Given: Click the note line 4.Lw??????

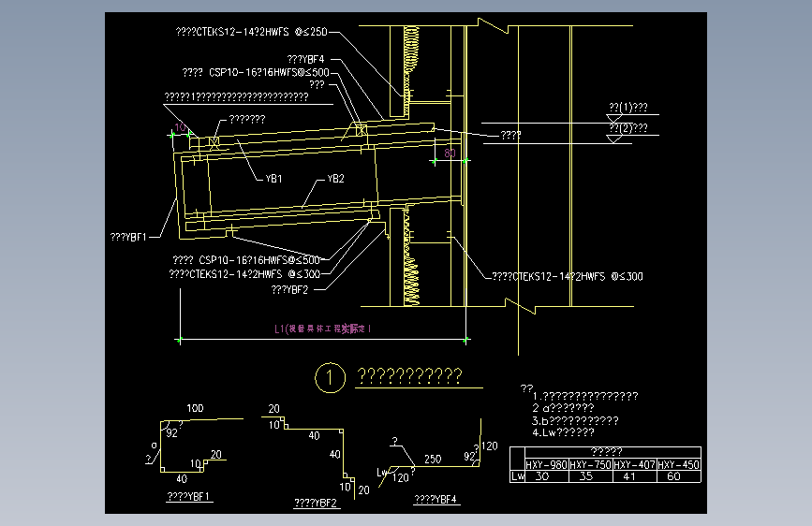Looking at the screenshot, I should point(564,432).
